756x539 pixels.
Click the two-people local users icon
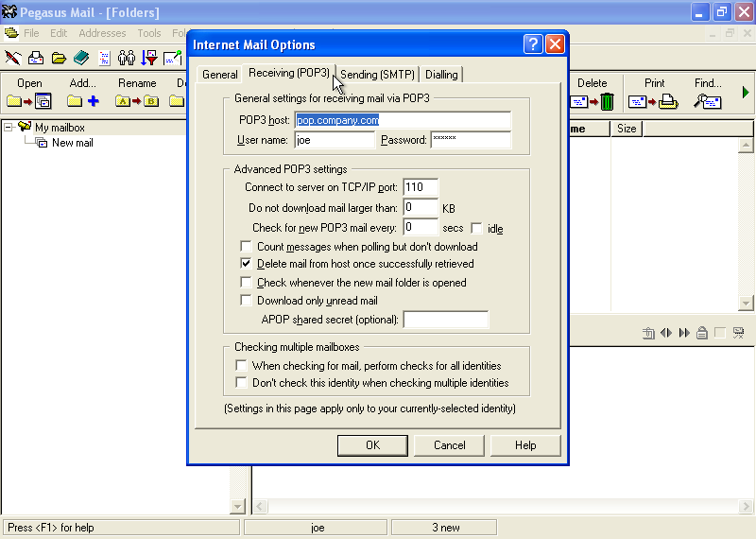[x=127, y=58]
